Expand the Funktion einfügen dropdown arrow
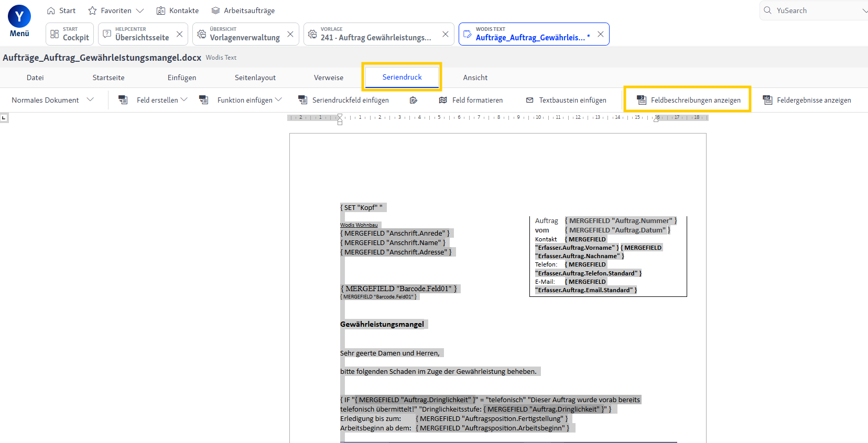This screenshot has height=443, width=868. coord(278,99)
